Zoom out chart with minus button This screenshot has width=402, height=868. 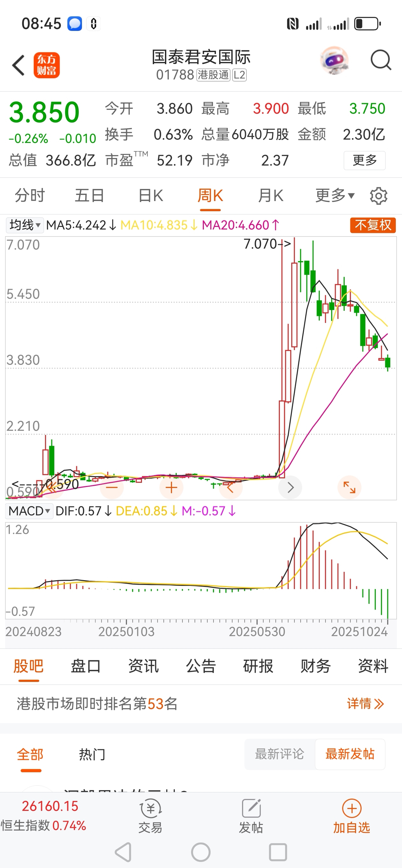(x=112, y=488)
